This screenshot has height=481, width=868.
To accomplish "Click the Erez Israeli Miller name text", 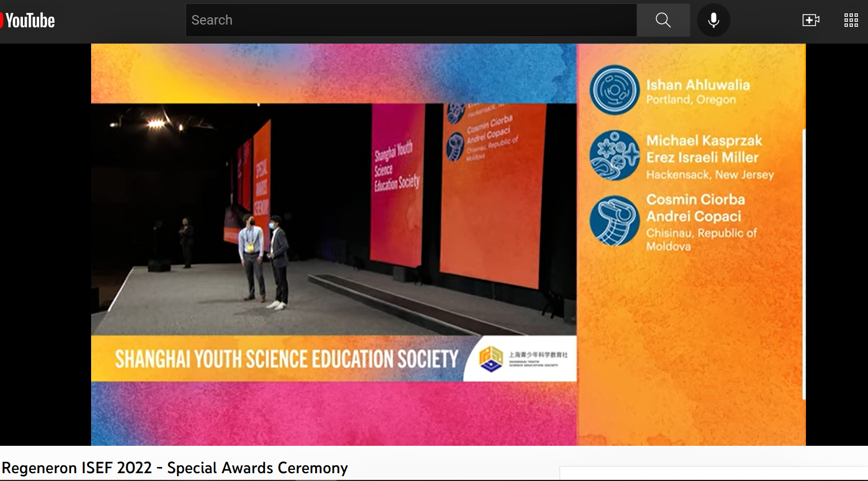I will click(702, 158).
